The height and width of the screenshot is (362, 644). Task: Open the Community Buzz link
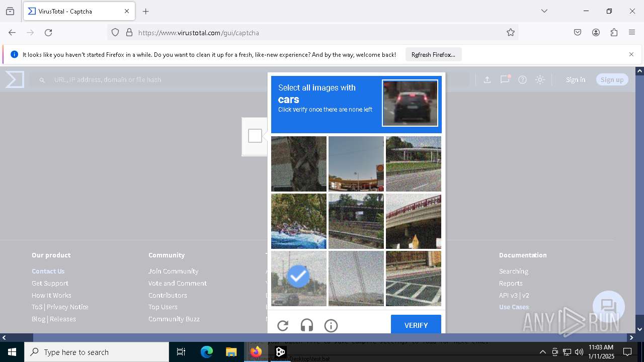click(174, 319)
